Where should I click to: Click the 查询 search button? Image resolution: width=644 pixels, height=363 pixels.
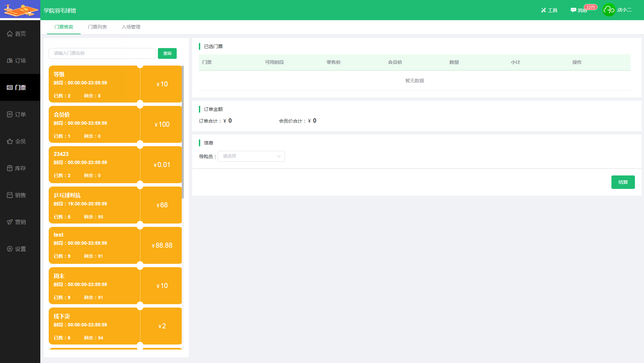(167, 53)
